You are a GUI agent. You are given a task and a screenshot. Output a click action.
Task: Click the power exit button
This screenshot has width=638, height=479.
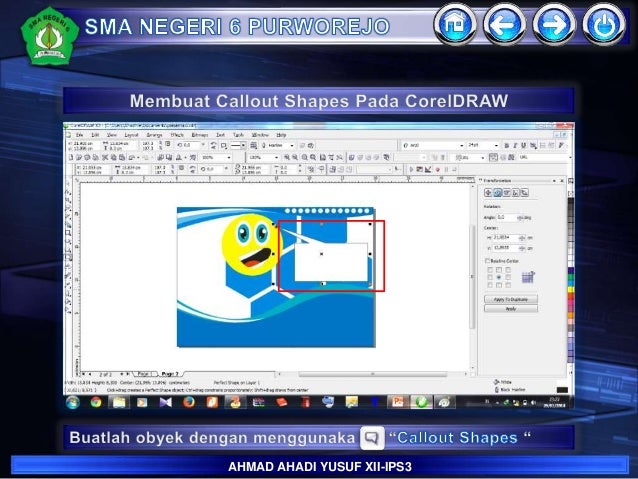point(604,24)
